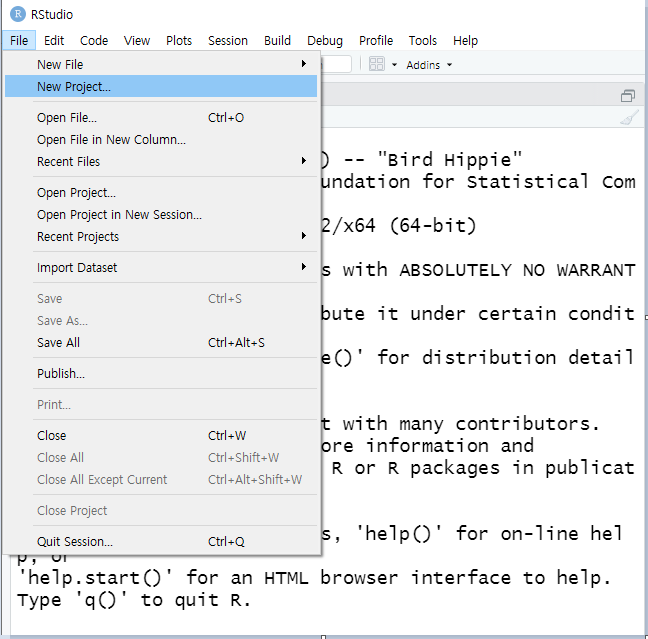Choose Open Project in New Session...
Screen dimensions: 648x639
click(x=161, y=215)
